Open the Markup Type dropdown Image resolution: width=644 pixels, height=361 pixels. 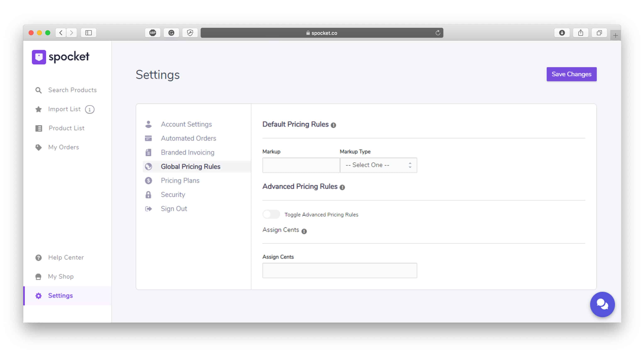pyautogui.click(x=378, y=165)
